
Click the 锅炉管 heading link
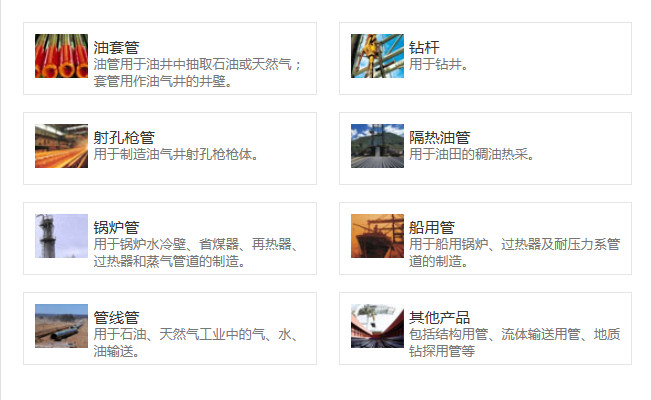pos(116,227)
